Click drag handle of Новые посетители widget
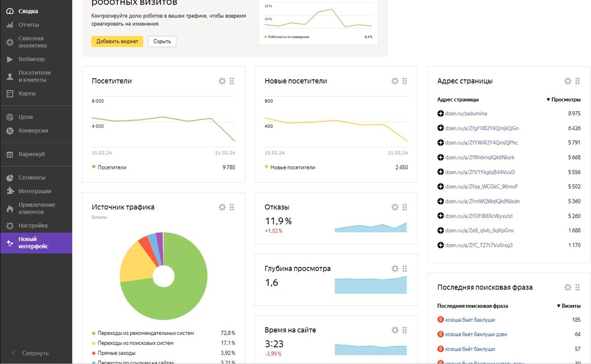Viewport: 591px width, 364px height. (x=405, y=81)
